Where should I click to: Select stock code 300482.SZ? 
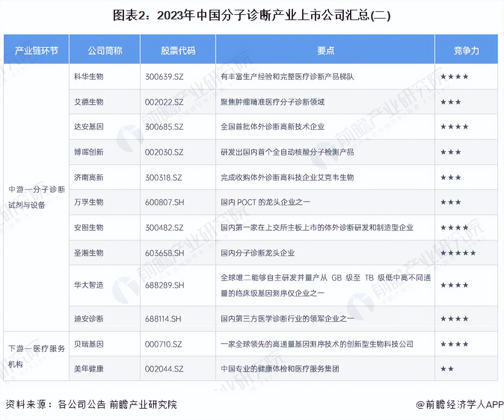164,228
